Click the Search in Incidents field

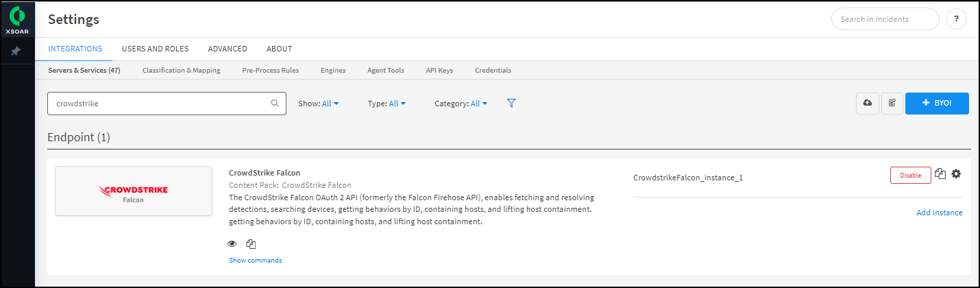(884, 19)
